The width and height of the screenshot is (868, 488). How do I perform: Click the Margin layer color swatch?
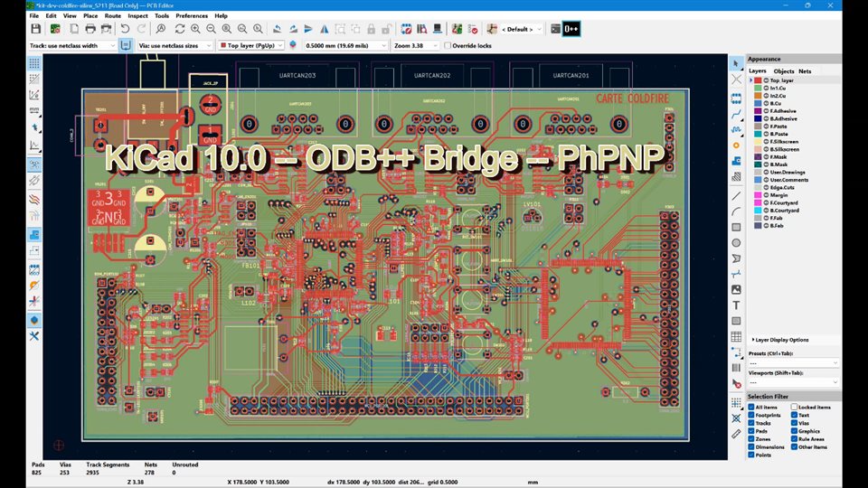[x=758, y=195]
